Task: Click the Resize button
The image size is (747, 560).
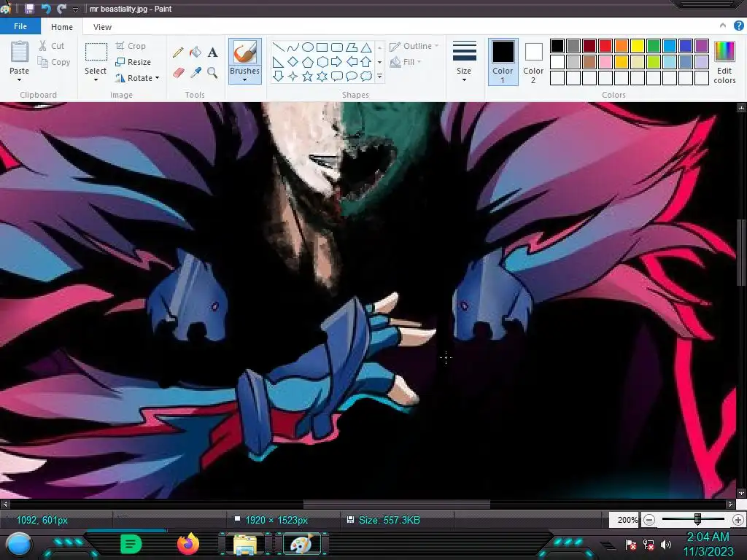Action: 133,62
